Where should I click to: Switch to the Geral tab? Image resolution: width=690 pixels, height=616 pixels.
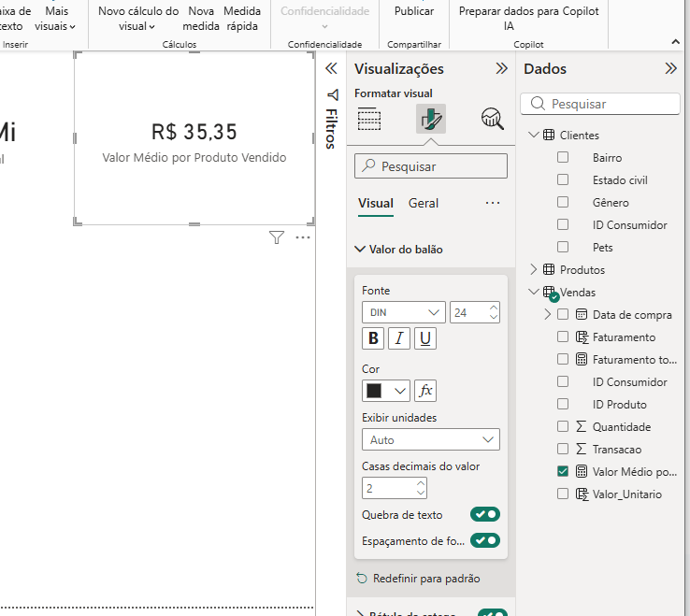[424, 203]
